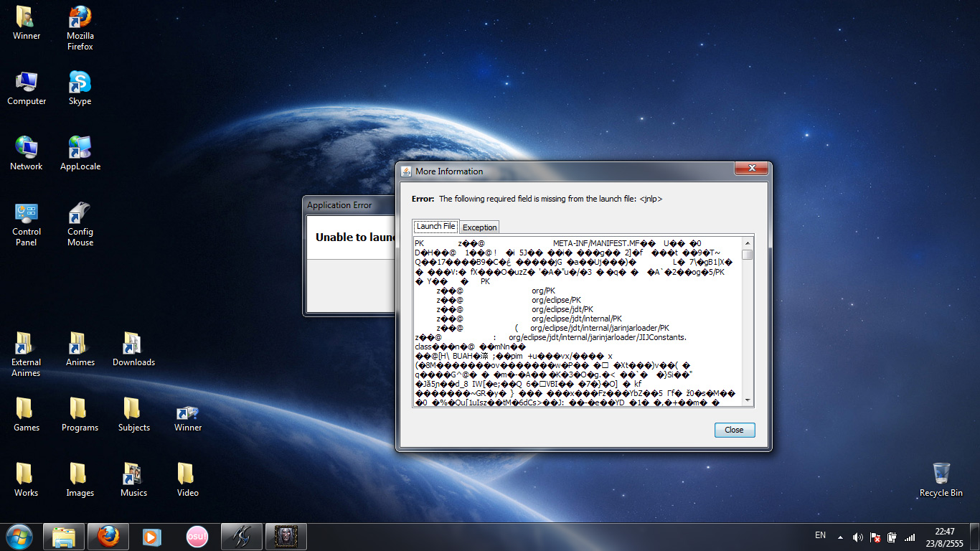Open the Mozilla Firefox desktop shortcut
980x551 pixels.
[80, 29]
